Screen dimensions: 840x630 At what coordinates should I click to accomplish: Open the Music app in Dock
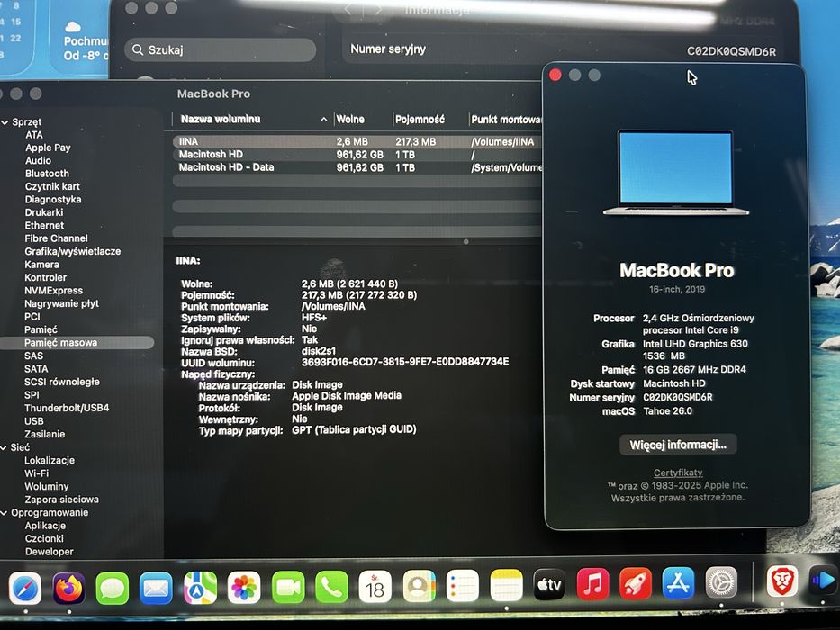pos(592,584)
